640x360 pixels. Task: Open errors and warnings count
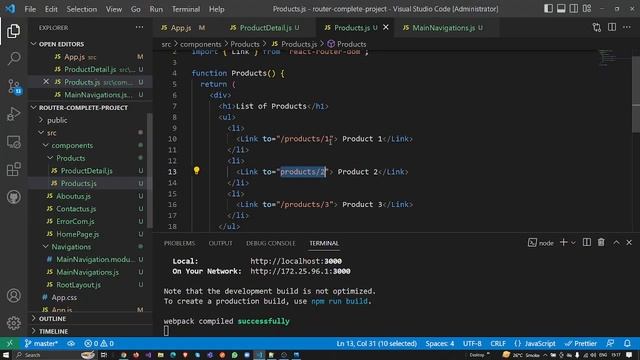click(99, 343)
